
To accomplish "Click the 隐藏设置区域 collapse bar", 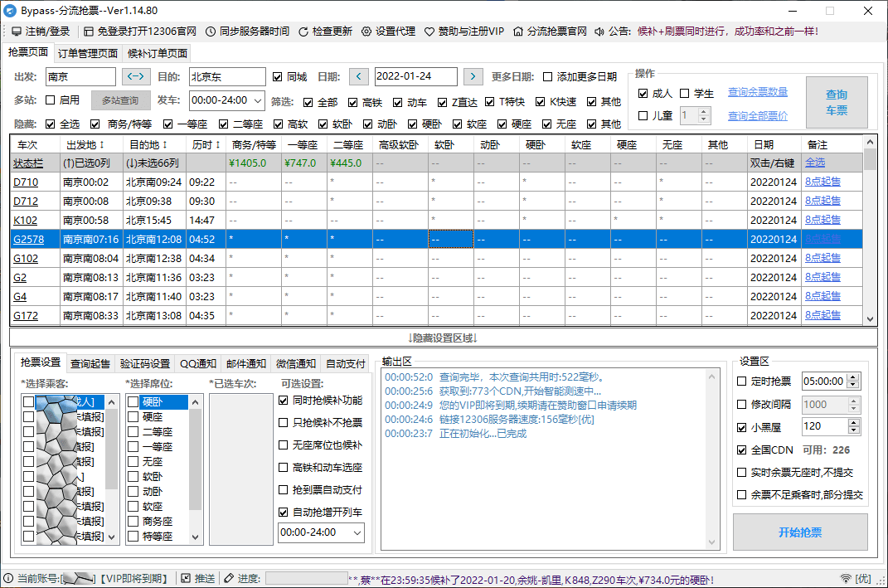I will 443,338.
